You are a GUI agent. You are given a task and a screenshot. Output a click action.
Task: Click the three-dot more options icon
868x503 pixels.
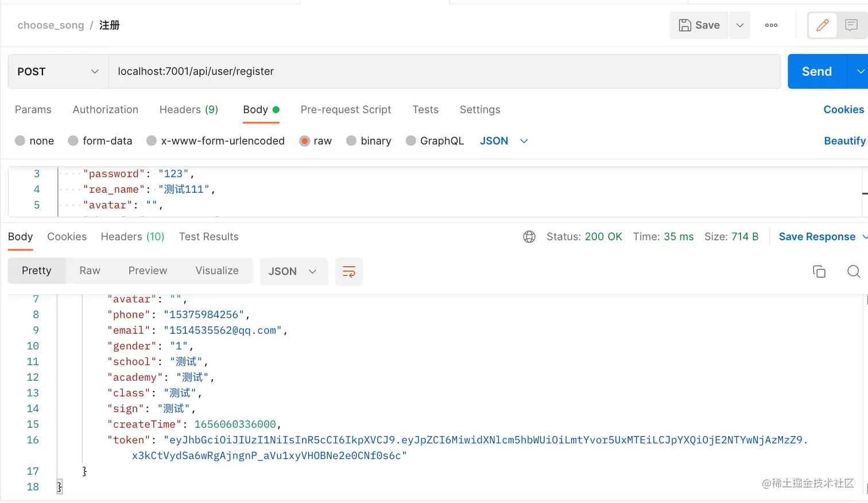(771, 25)
